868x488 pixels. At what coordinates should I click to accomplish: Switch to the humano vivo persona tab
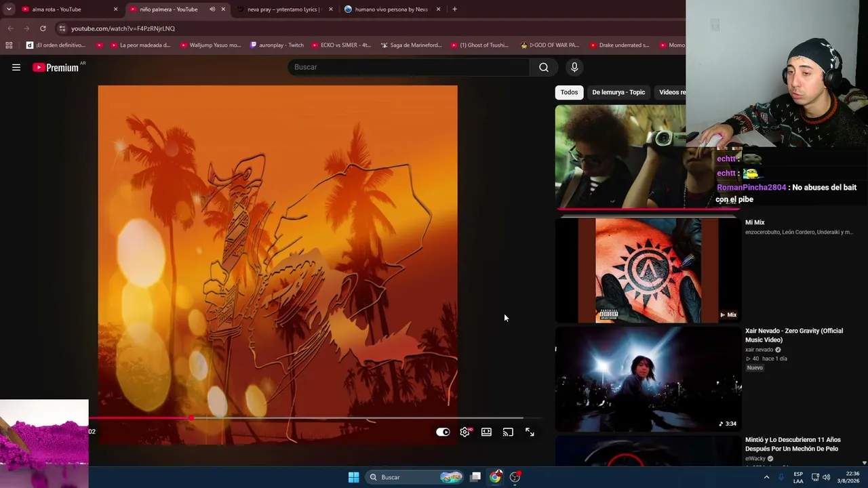[391, 9]
